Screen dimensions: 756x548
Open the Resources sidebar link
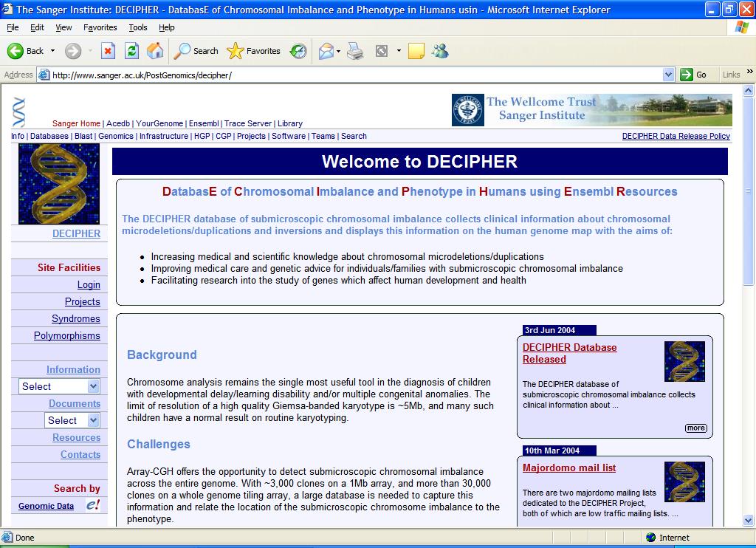point(77,437)
